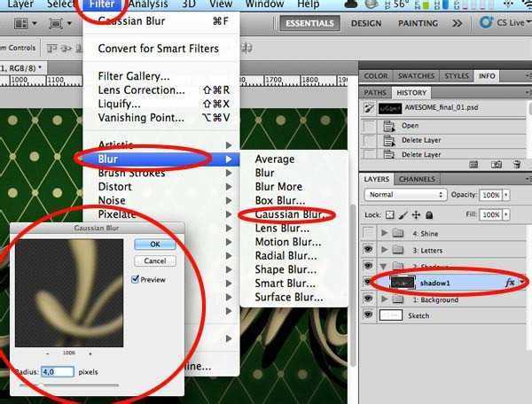Hide the Sketch layer
This screenshot has height=404, width=532.
tap(368, 315)
